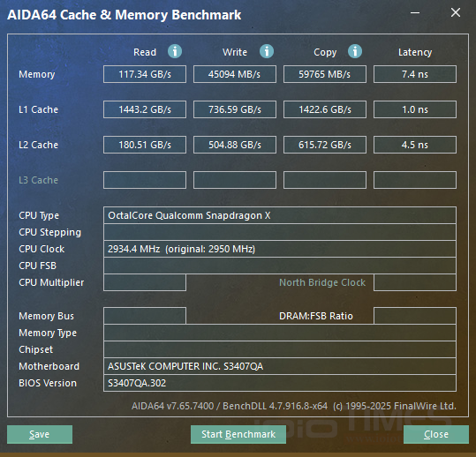Click the Write column header label
Image resolution: width=476 pixels, height=457 pixels.
click(235, 52)
